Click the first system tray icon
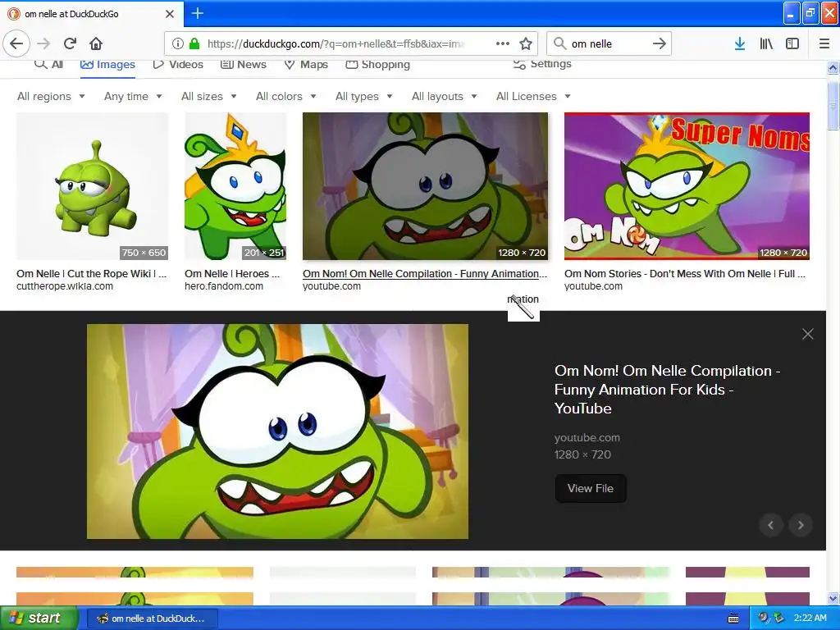The image size is (840, 630). coord(763,618)
